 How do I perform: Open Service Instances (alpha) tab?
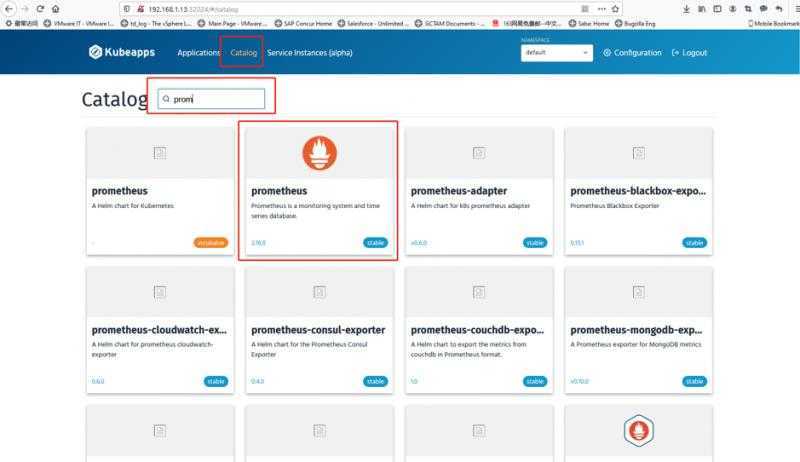pyautogui.click(x=310, y=53)
